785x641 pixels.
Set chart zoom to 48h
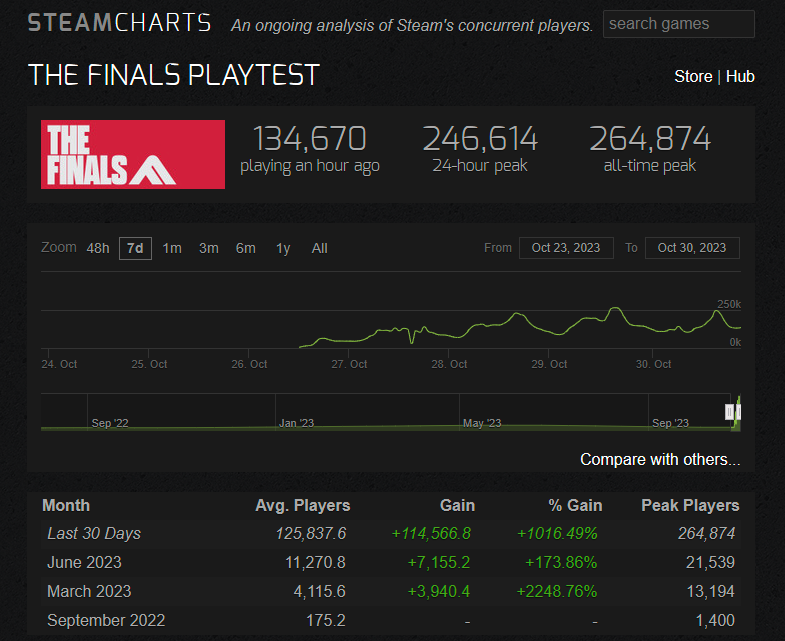point(98,248)
